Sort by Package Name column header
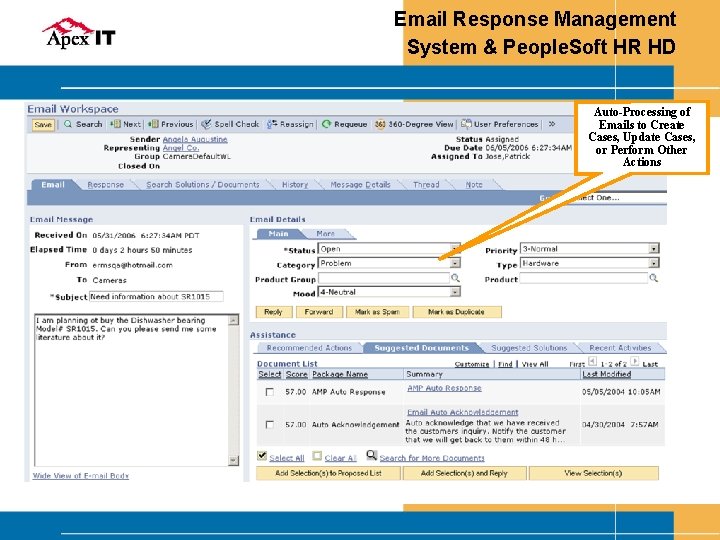The image size is (720, 540). [340, 374]
